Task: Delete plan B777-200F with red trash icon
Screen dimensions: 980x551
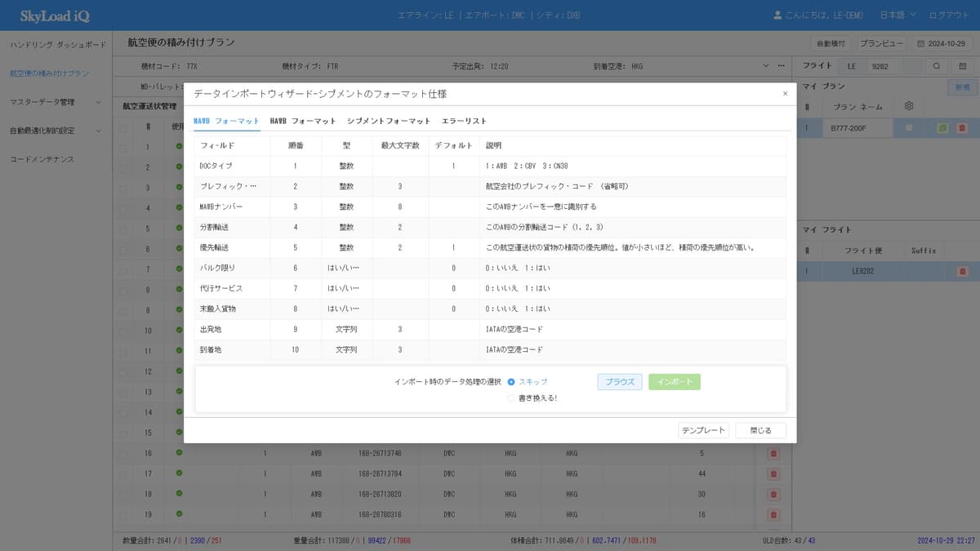Action: (961, 128)
